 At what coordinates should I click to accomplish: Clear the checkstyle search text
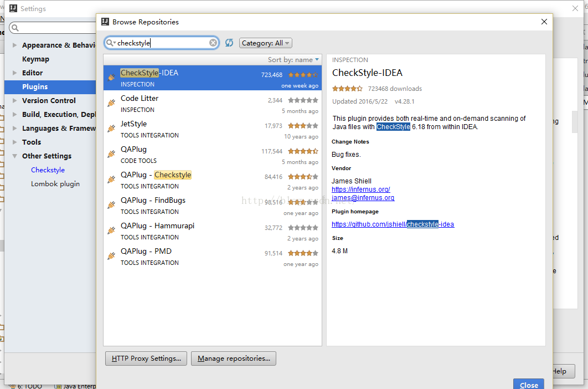(213, 43)
